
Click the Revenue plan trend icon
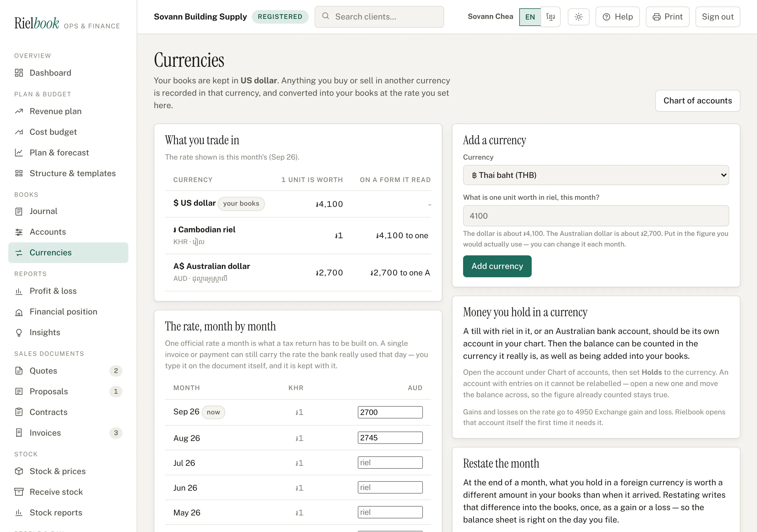(19, 111)
